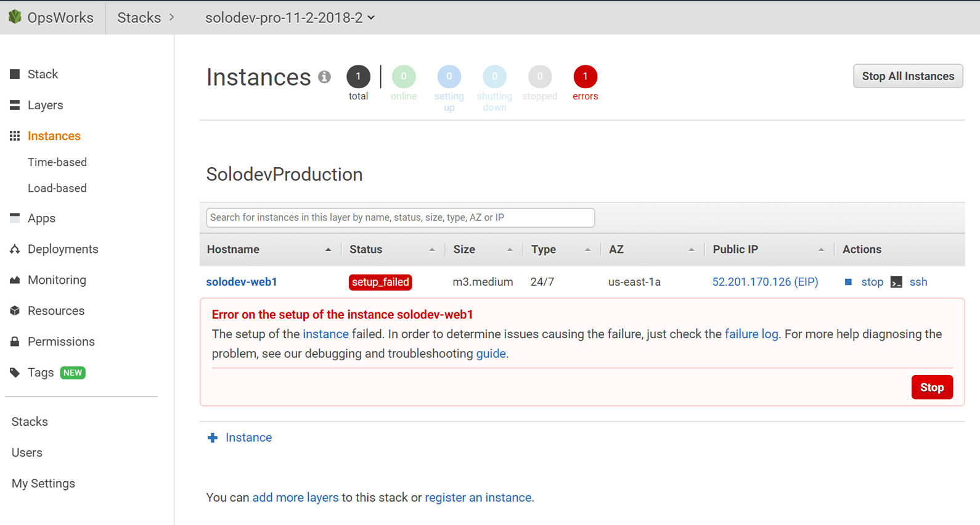Filter by the online count circle
This screenshot has height=525, width=980.
tap(404, 76)
